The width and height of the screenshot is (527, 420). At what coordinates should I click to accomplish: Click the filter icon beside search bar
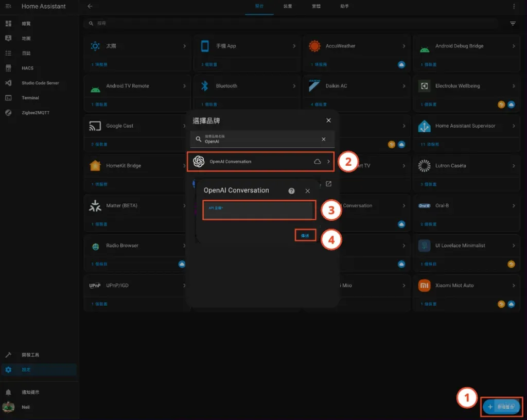[x=513, y=24]
